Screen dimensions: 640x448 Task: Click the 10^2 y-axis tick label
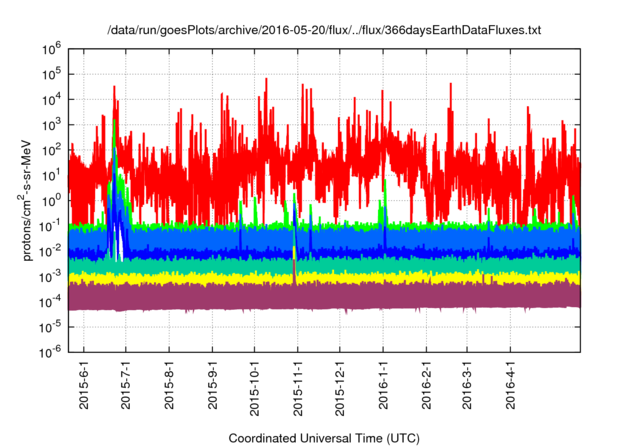click(x=51, y=151)
